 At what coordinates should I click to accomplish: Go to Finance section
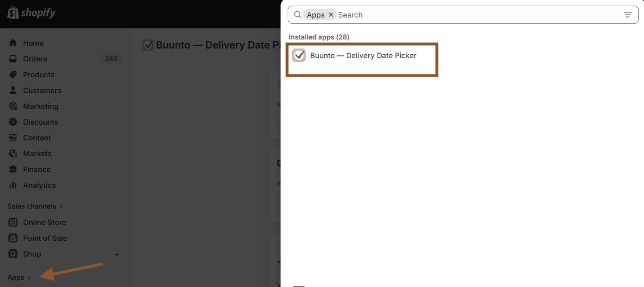(37, 169)
